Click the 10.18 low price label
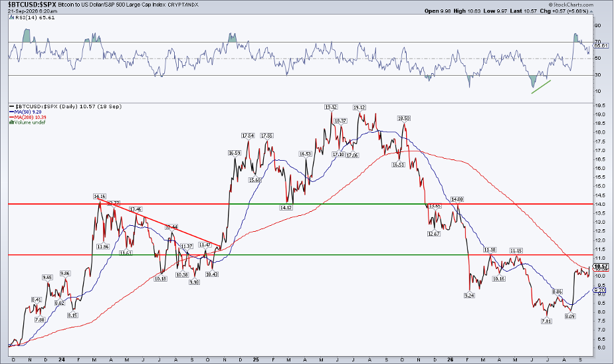Screen dimensions: 614x364 [161, 279]
